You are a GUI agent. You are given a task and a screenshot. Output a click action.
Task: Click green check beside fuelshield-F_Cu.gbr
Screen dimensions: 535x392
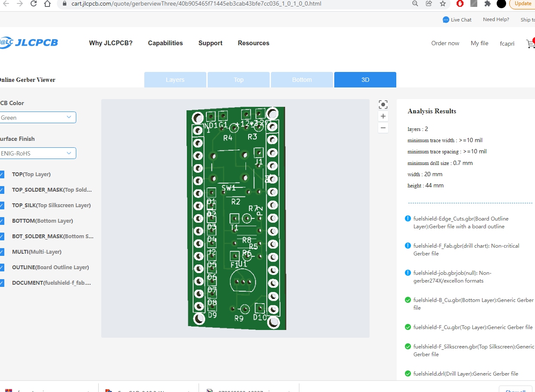point(408,327)
